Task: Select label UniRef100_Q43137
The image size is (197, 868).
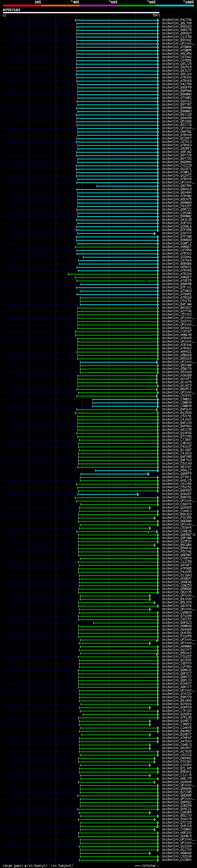Action: click(x=176, y=71)
